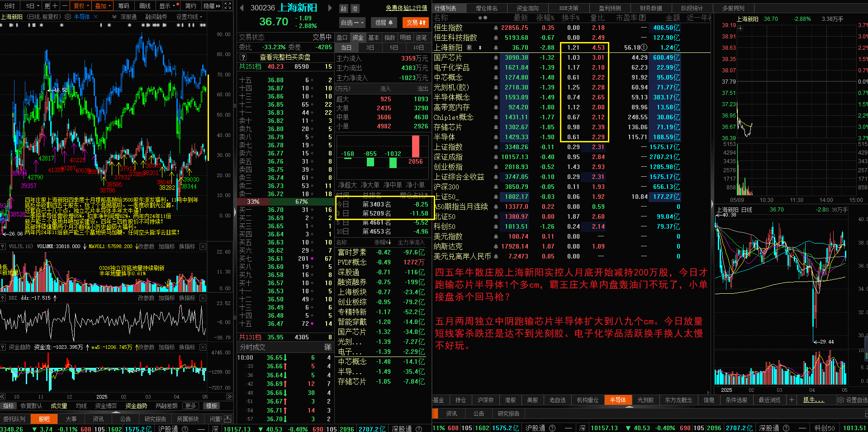The image size is (868, 432).
Task: Set a price alert with 提醒 bell
Action: 384,22
